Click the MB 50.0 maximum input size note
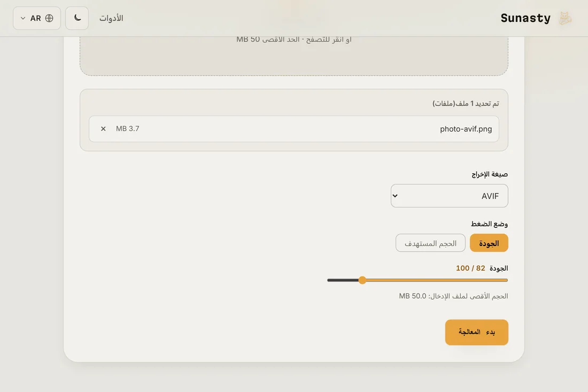 (x=453, y=296)
